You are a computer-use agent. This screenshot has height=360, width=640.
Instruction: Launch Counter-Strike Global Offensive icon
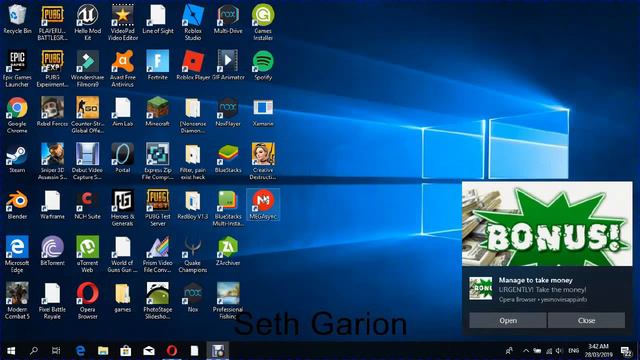(x=87, y=116)
